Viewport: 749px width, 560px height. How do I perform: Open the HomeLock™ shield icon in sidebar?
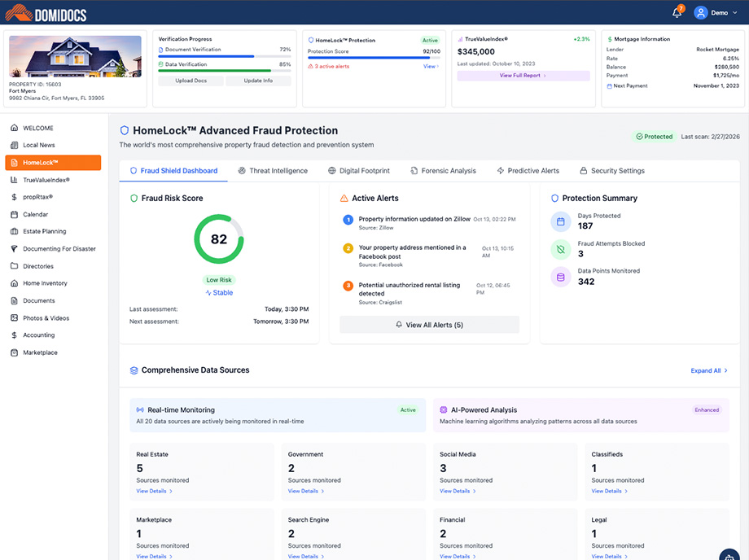click(15, 163)
